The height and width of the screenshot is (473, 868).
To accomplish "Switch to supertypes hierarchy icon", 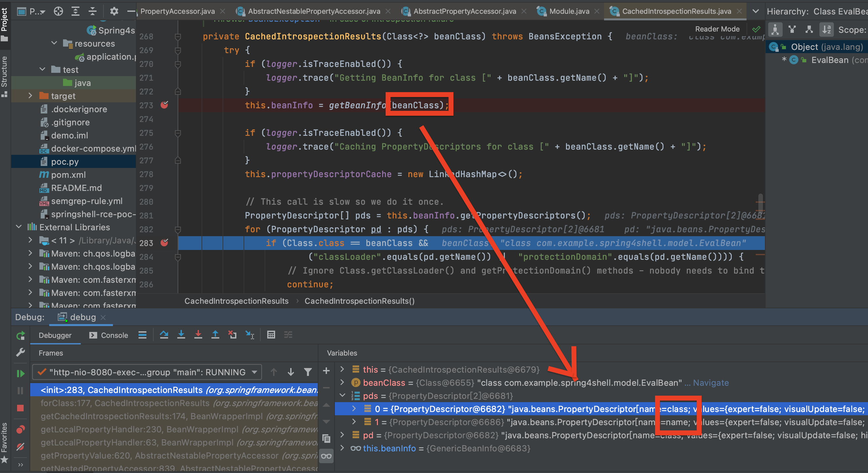I will click(x=792, y=30).
